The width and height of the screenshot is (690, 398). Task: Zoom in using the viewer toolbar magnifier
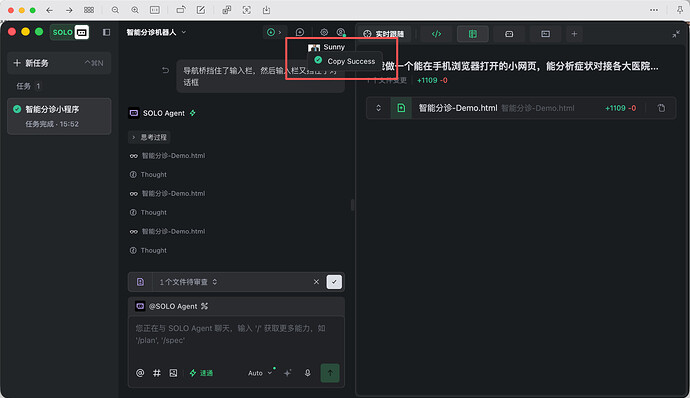135,10
